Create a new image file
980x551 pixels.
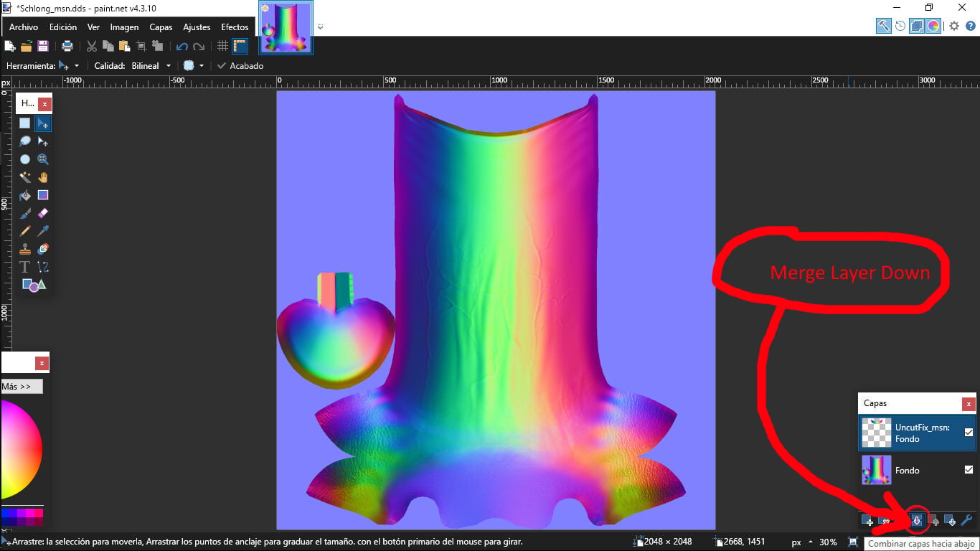tap(10, 46)
